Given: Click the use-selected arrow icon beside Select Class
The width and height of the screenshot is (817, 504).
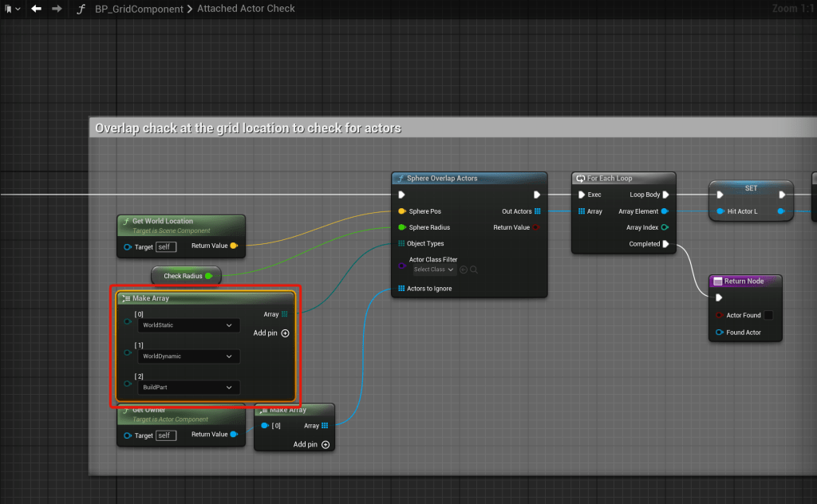Looking at the screenshot, I should point(464,270).
